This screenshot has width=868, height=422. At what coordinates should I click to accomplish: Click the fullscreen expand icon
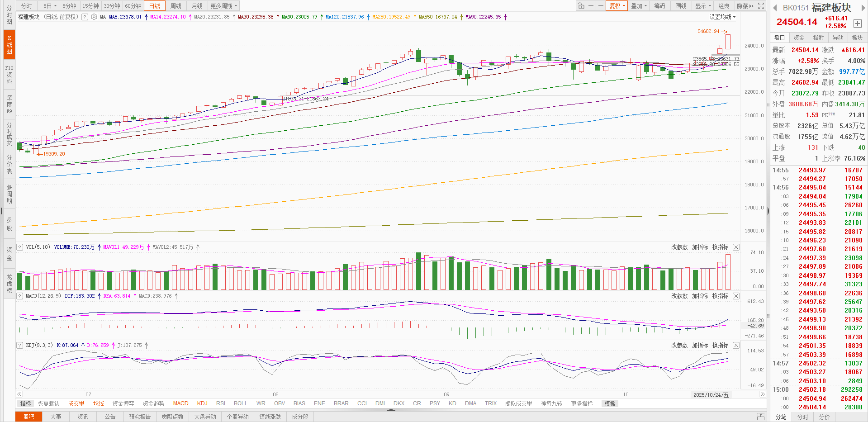[761, 6]
